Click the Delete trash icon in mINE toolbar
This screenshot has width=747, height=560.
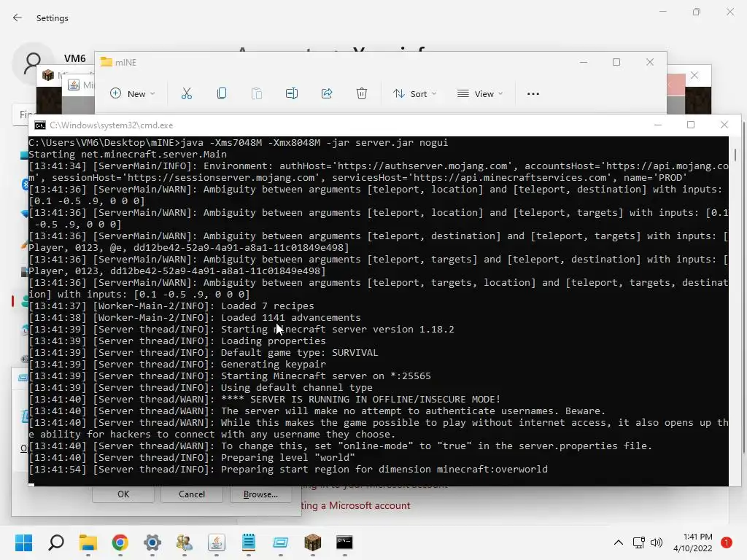click(362, 93)
